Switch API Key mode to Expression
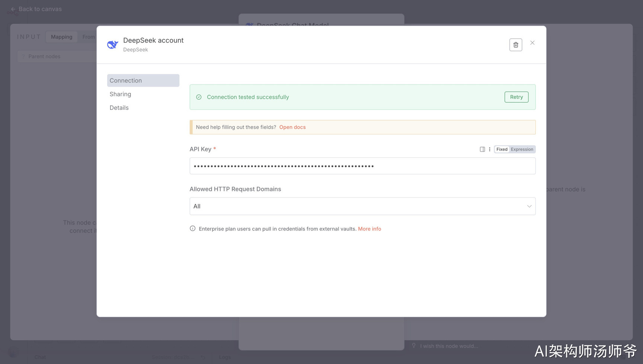643x364 pixels. coord(522,149)
